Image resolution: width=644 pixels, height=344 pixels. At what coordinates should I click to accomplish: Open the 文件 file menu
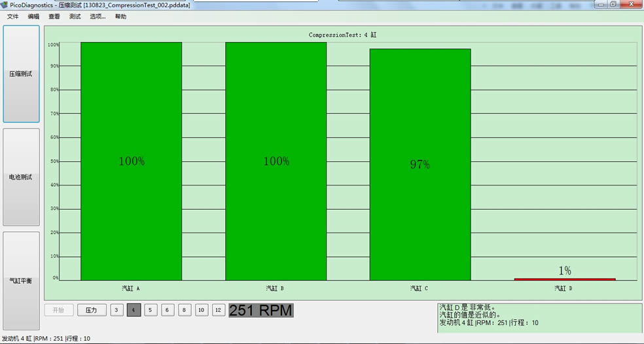pos(12,16)
